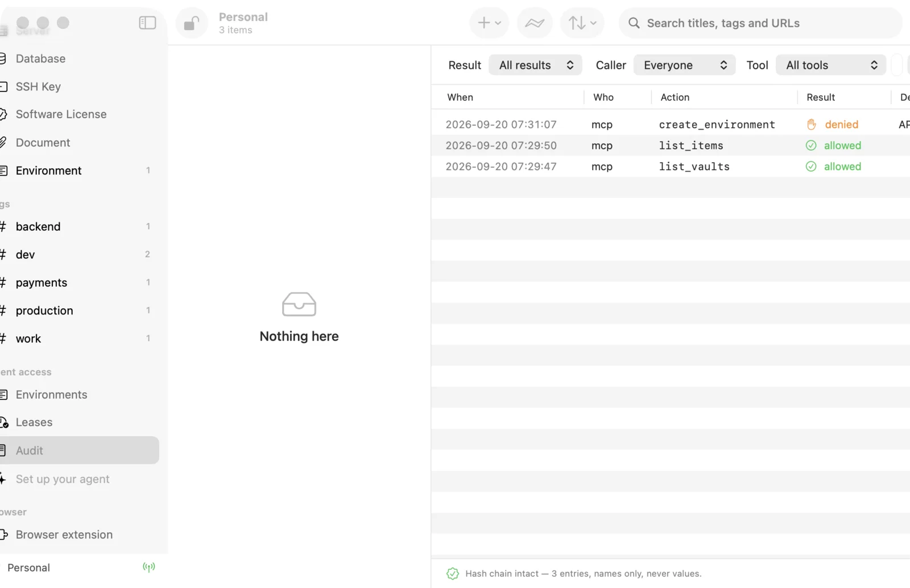Open the Everyone caller dropdown
The width and height of the screenshot is (910, 588).
tap(684, 65)
